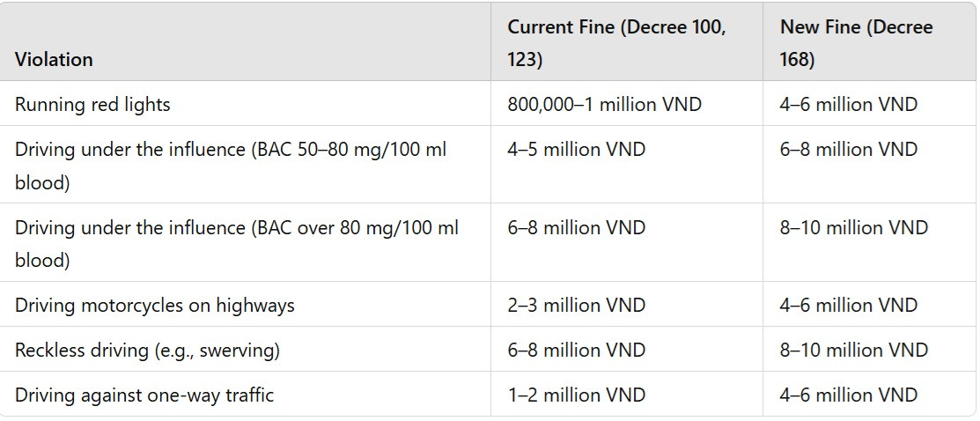Select the Running red lights cell

click(92, 105)
